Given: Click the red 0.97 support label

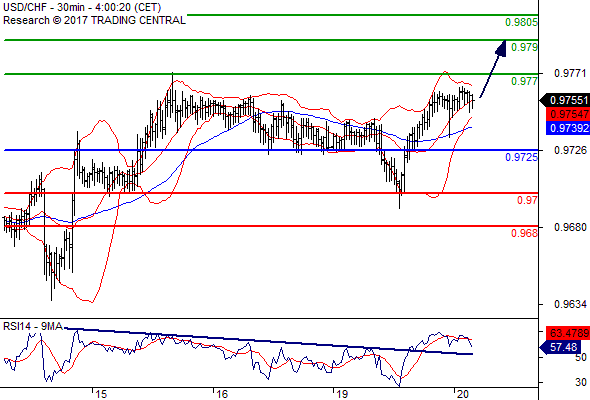Looking at the screenshot, I should point(528,200).
